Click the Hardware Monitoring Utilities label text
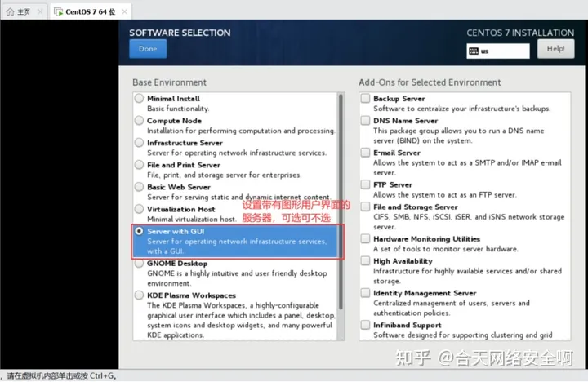Image resolution: width=588 pixels, height=382 pixels. point(426,239)
